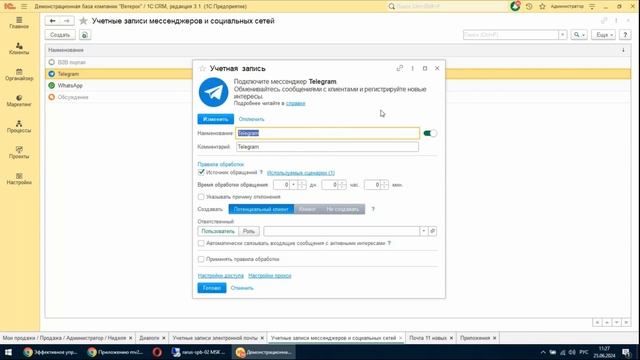Open the hamburger main menu in title bar
The width and height of the screenshot is (640, 360).
coord(24,7)
